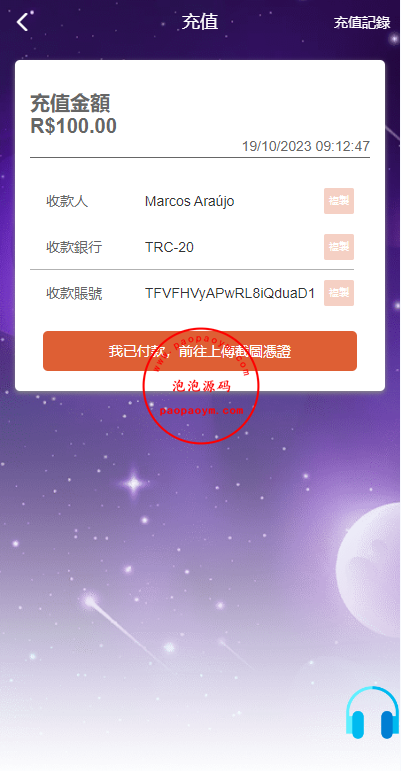Click the orange 我已付款 upload proof button
This screenshot has width=401, height=771.
click(200, 351)
